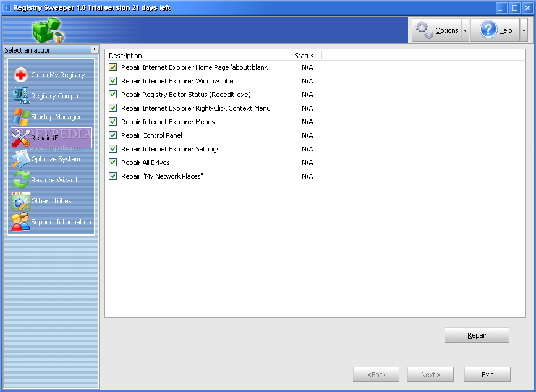Click the Registry Compact icon

pyautogui.click(x=21, y=95)
